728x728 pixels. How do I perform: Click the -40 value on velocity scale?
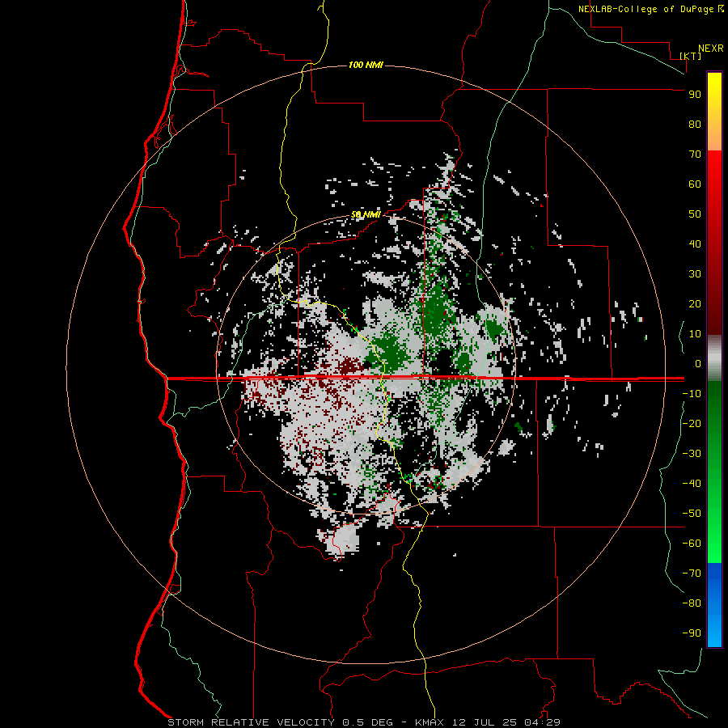(692, 484)
